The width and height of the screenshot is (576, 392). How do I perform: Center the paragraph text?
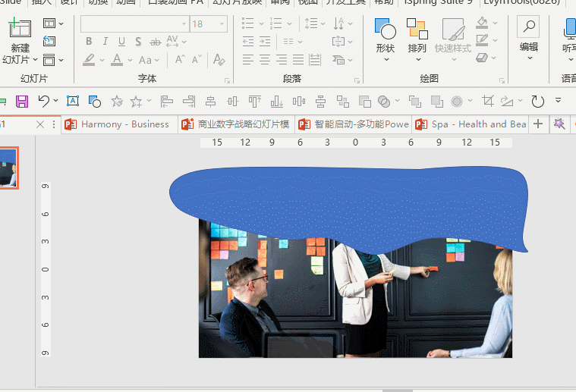(x=265, y=59)
